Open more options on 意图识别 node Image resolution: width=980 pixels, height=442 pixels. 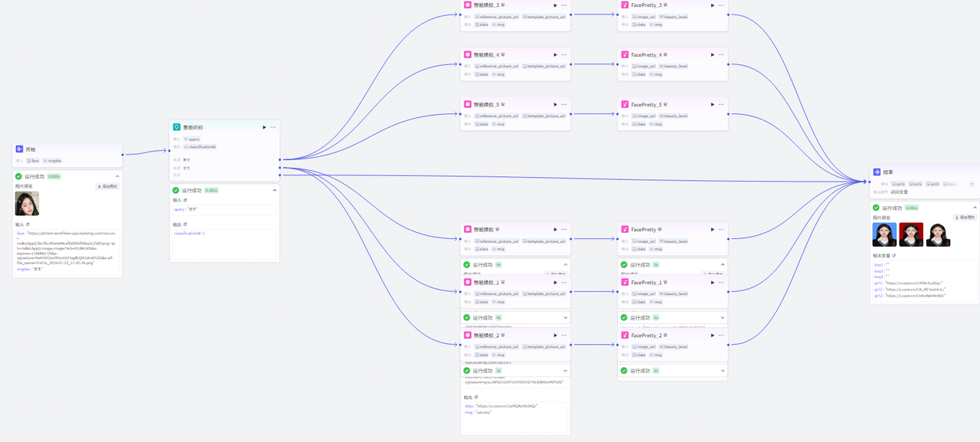pos(273,127)
